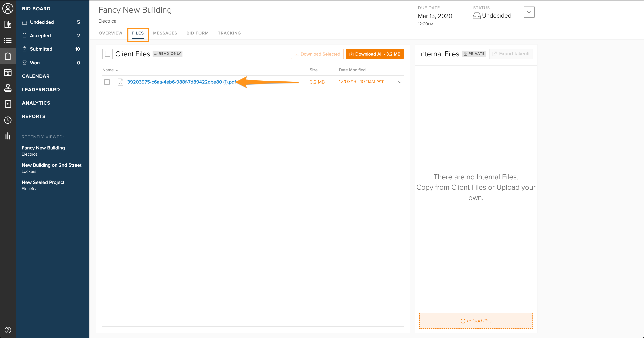The width and height of the screenshot is (644, 338).
Task: Open the calendar icon in left rail
Action: click(8, 72)
